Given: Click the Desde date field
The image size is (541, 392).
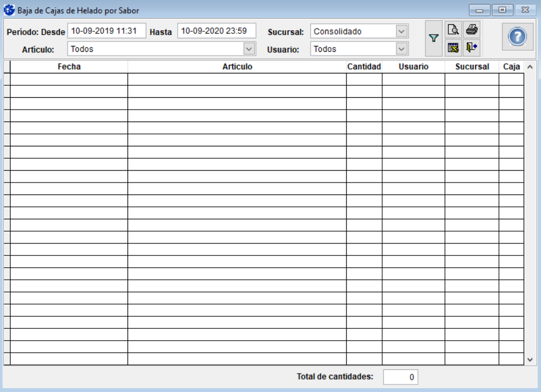Looking at the screenshot, I should click(x=106, y=31).
